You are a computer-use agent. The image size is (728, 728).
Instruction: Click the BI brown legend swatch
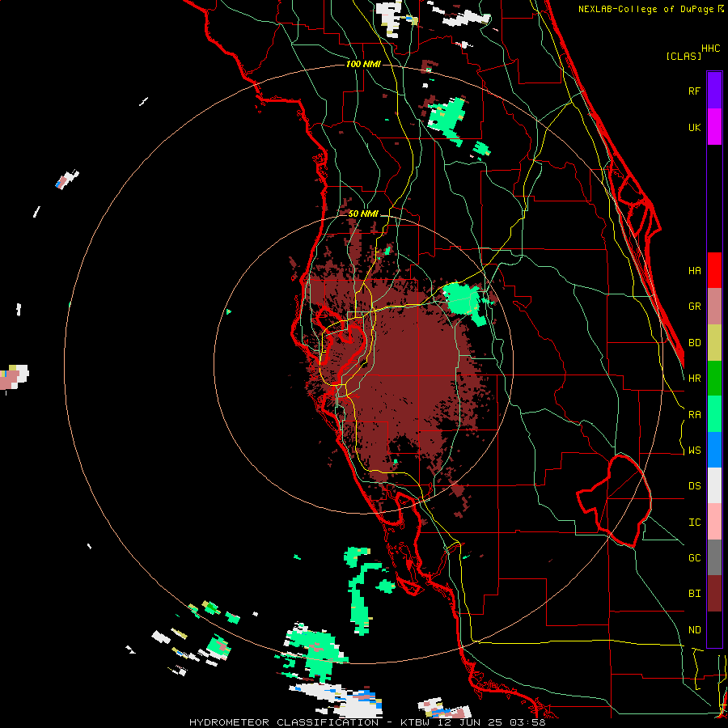[x=714, y=594]
